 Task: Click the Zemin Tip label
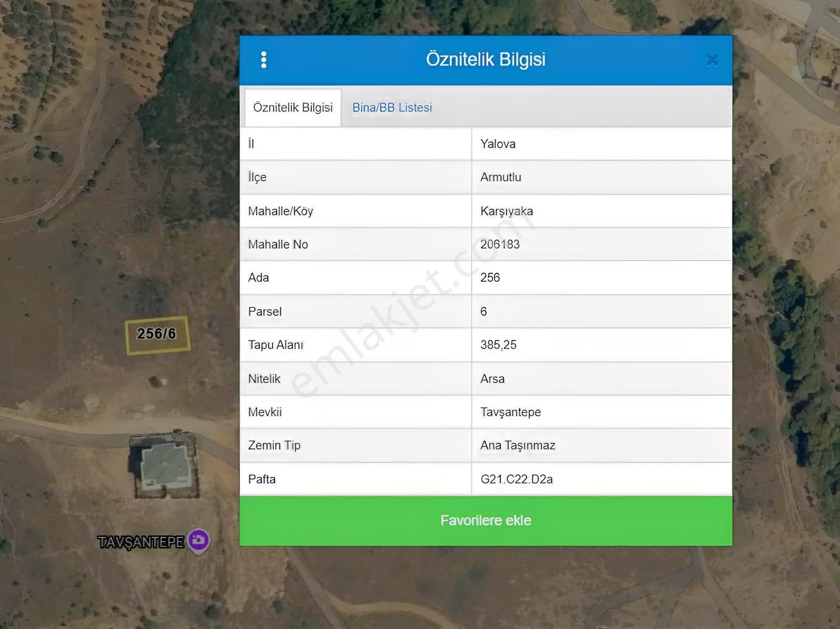click(x=274, y=445)
